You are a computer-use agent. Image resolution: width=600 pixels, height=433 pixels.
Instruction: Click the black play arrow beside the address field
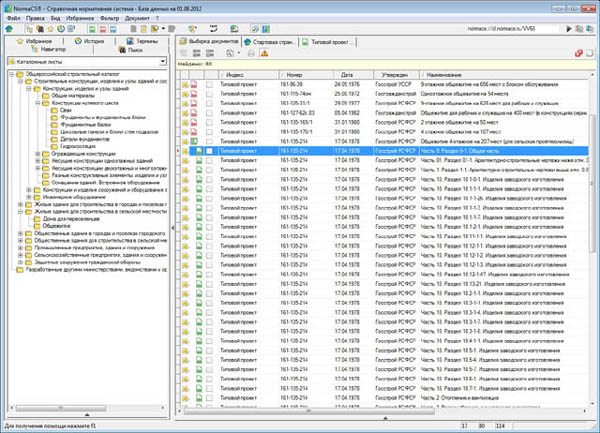pos(569,29)
